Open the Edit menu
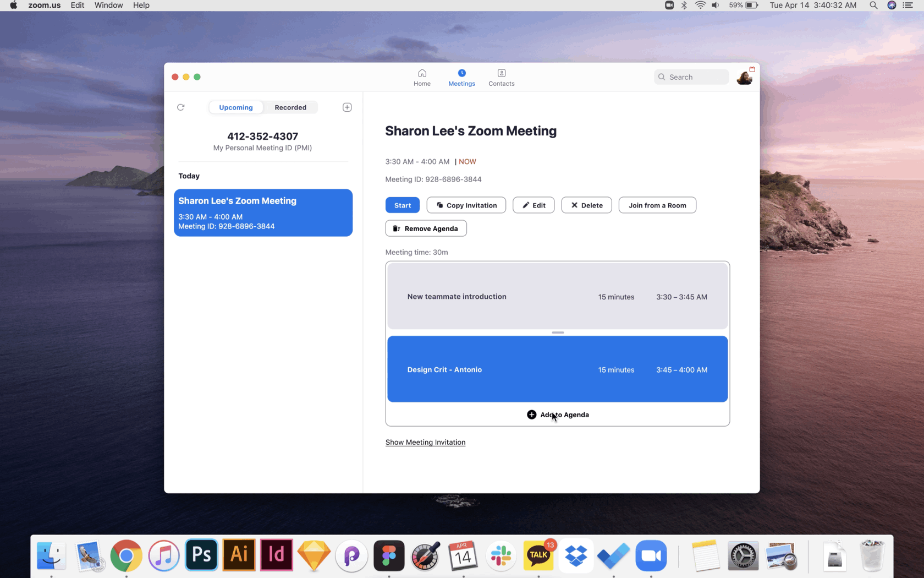 coord(78,5)
